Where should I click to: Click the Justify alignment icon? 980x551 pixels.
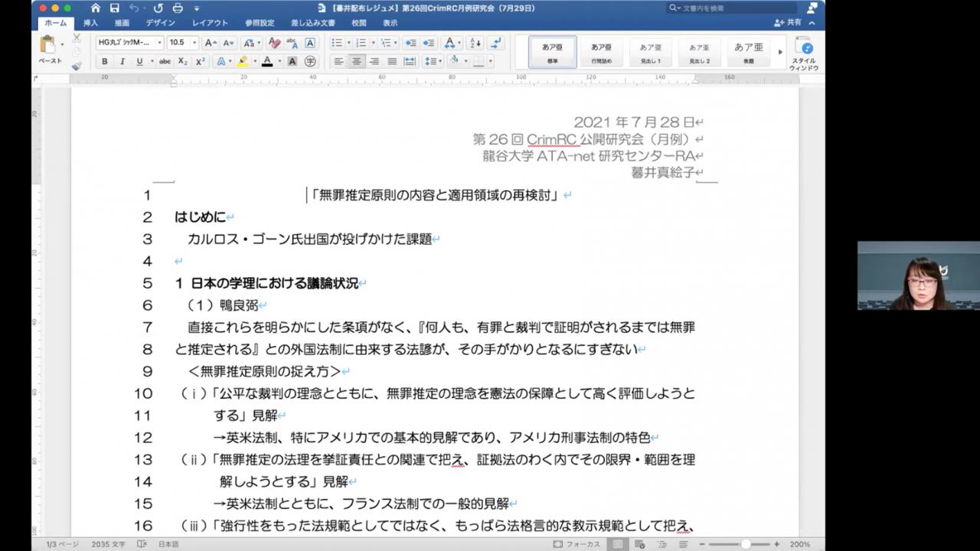click(391, 61)
